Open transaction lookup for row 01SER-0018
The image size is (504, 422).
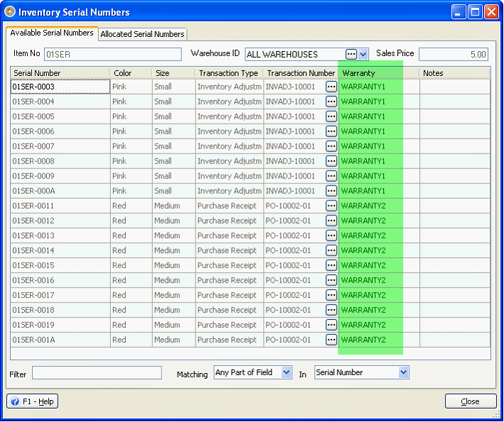click(331, 310)
